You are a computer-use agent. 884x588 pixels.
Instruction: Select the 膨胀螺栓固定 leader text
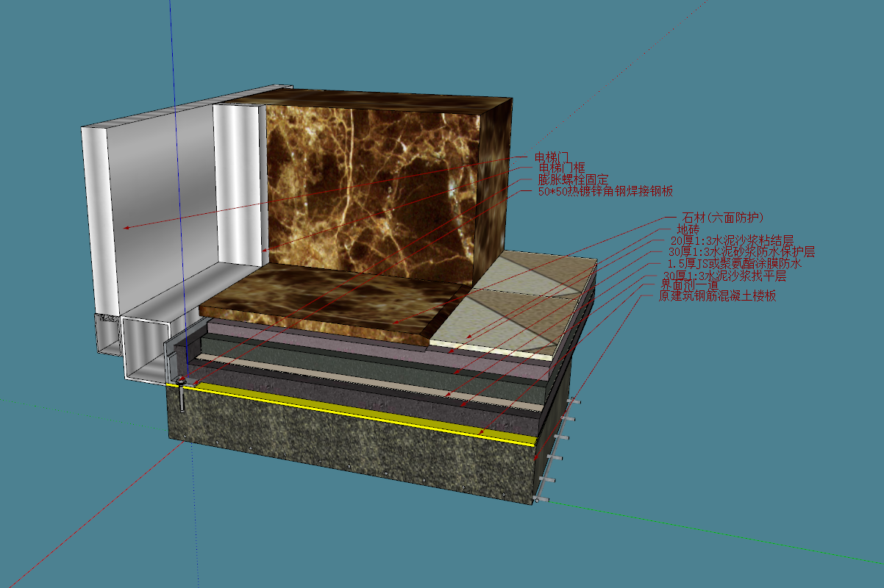573,179
